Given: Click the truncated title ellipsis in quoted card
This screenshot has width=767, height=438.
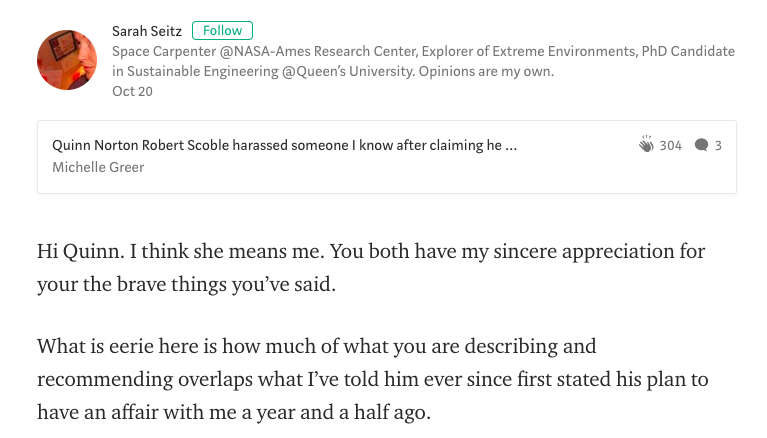Looking at the screenshot, I should (511, 145).
